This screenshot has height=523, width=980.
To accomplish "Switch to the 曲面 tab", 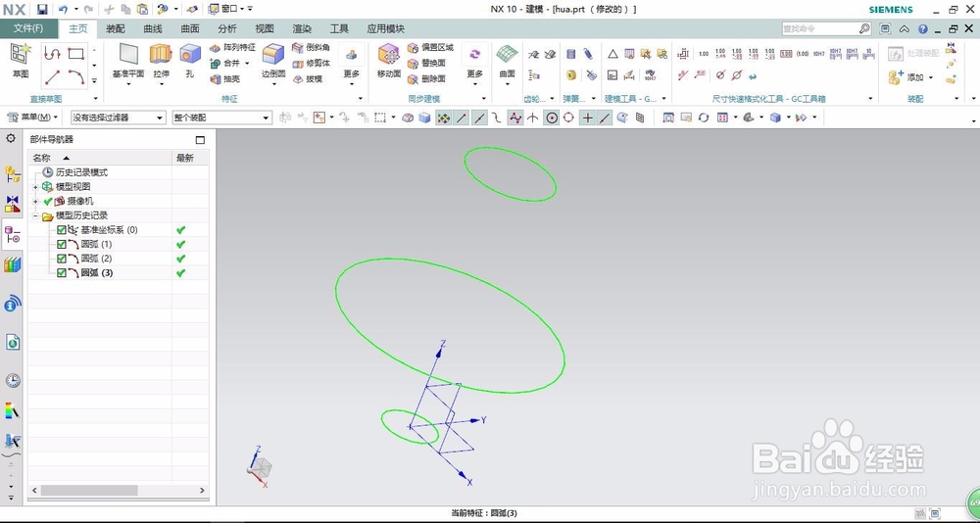I will [190, 28].
